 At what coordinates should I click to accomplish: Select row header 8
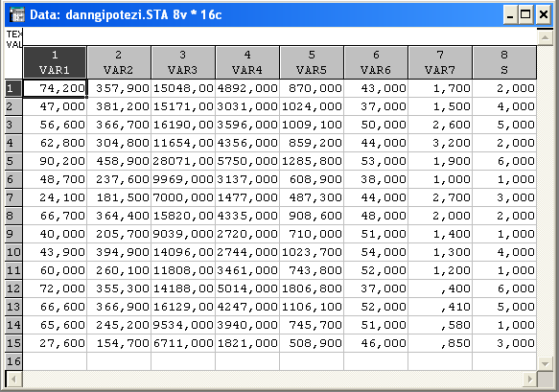(x=13, y=216)
